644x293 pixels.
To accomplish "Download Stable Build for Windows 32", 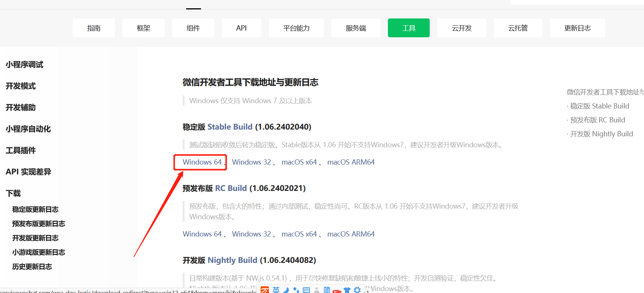I will click(252, 162).
